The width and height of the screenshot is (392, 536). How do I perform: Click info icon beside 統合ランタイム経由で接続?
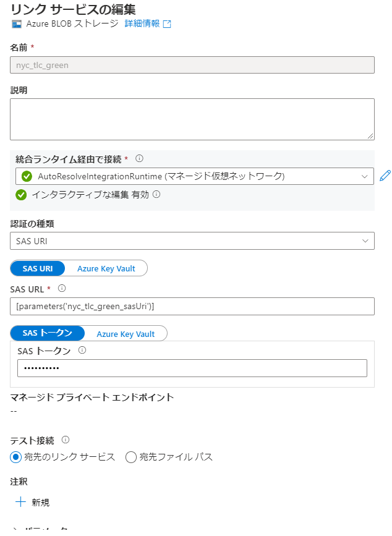pos(139,160)
